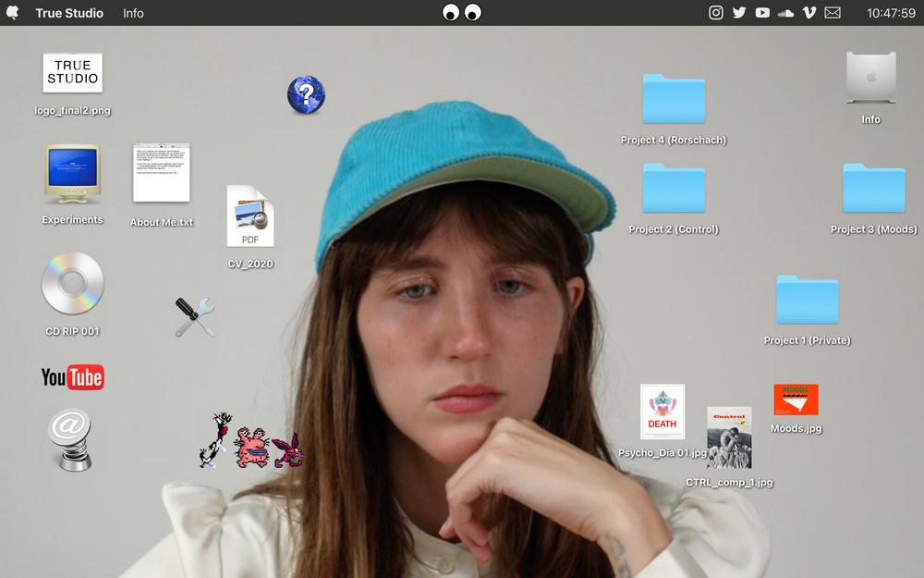
Task: Click the YouTube logo on the desktop
Action: 72,377
